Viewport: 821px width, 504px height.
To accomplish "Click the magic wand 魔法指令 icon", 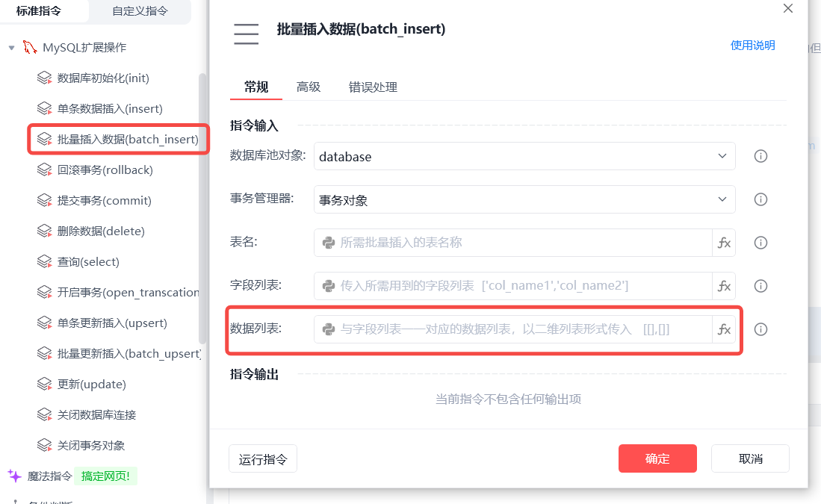I will 15,476.
